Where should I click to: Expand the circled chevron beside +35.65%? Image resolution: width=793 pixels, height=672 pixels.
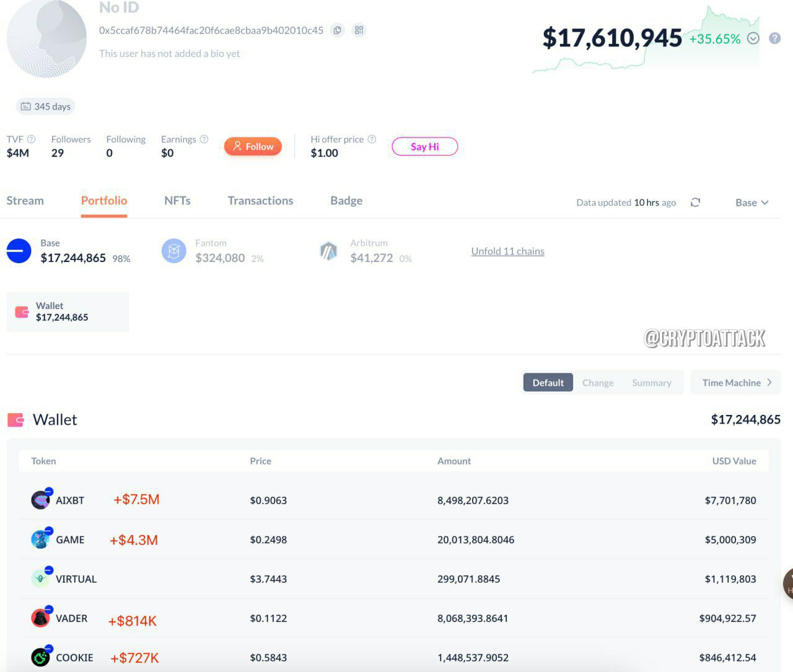(753, 38)
